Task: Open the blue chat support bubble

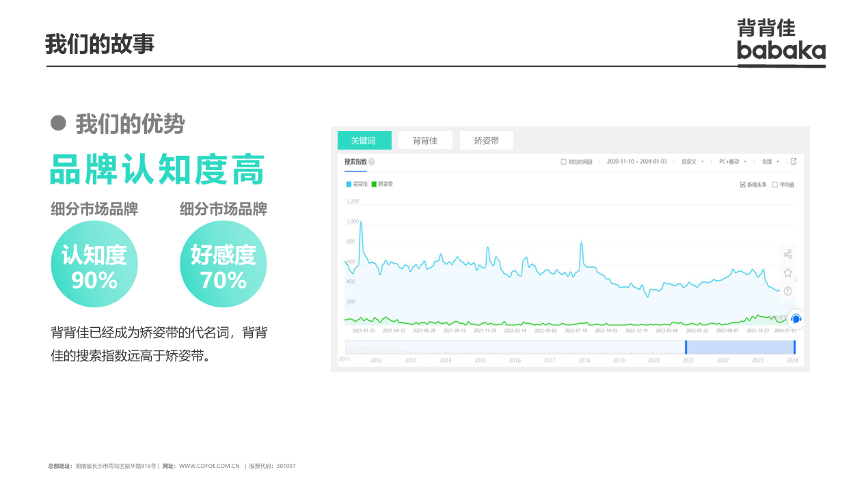Action: pyautogui.click(x=796, y=319)
